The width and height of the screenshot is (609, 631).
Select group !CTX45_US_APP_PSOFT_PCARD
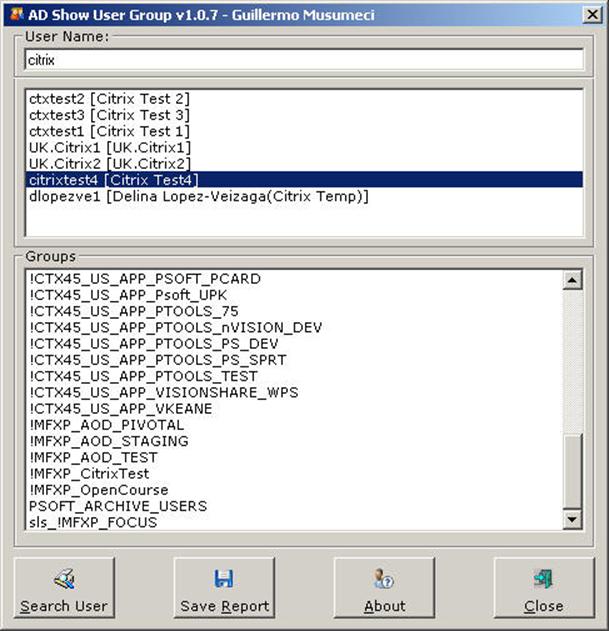click(x=294, y=278)
